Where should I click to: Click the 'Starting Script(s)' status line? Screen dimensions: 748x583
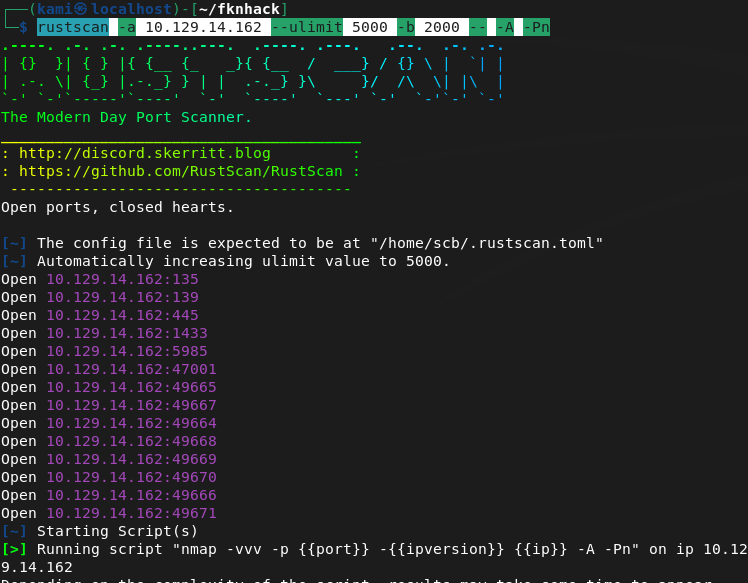click(118, 531)
